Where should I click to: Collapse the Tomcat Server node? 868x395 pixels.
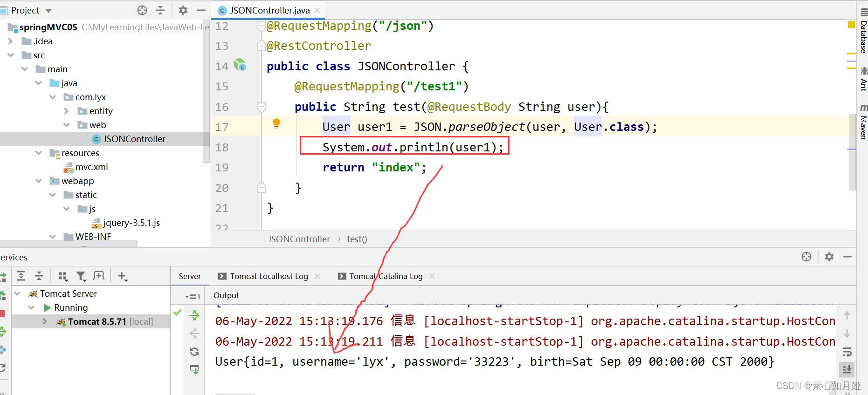point(17,293)
